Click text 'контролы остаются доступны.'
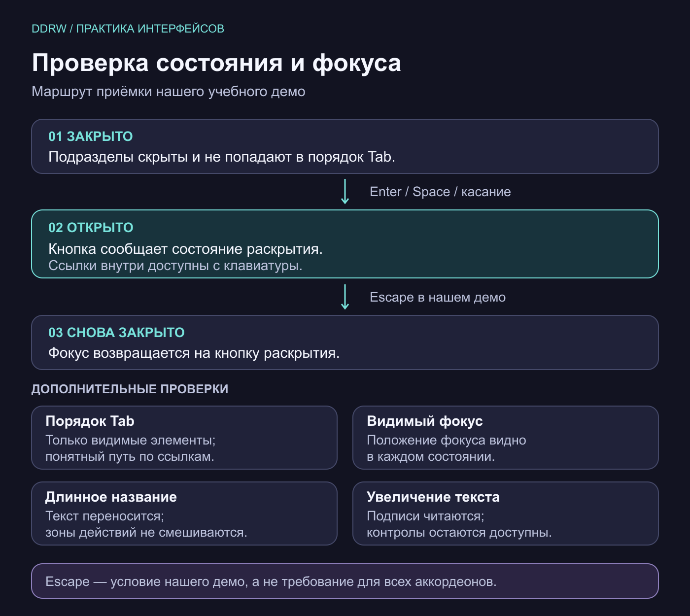The image size is (690, 616). coord(459,533)
